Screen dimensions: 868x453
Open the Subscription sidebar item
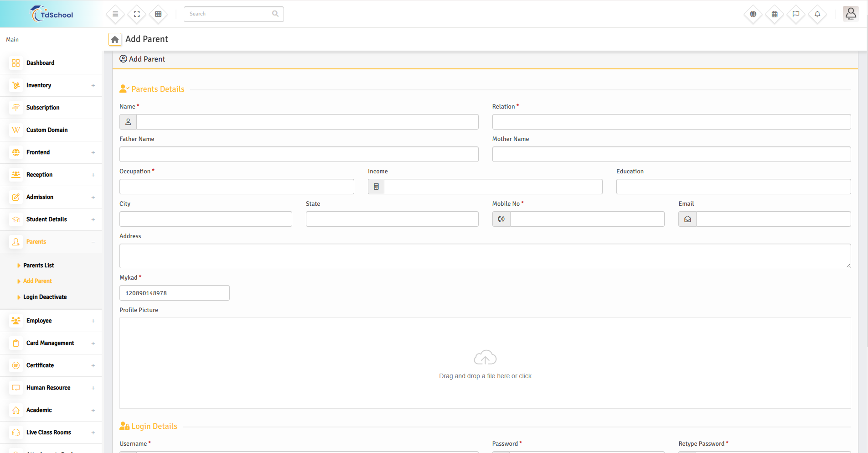click(x=43, y=108)
